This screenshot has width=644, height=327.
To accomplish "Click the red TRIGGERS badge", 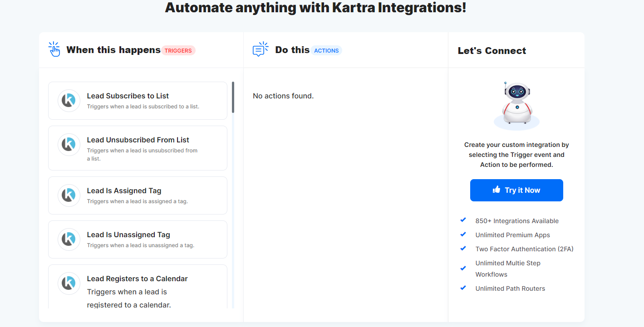I will pos(178,50).
